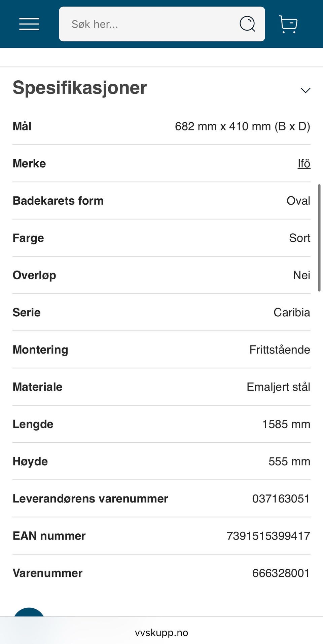
Task: Click the Varenummer value 666328001
Action: 281,573
